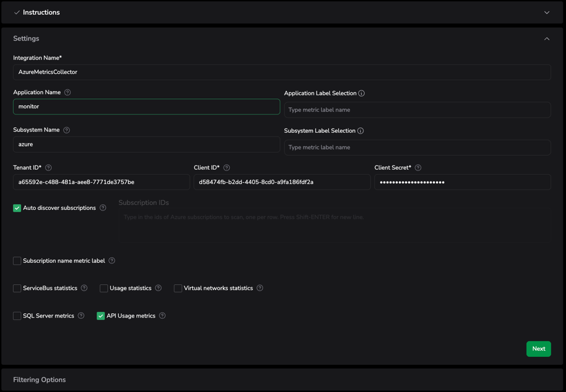Focus the Application Label Selection field
This screenshot has height=392, width=566.
click(417, 110)
